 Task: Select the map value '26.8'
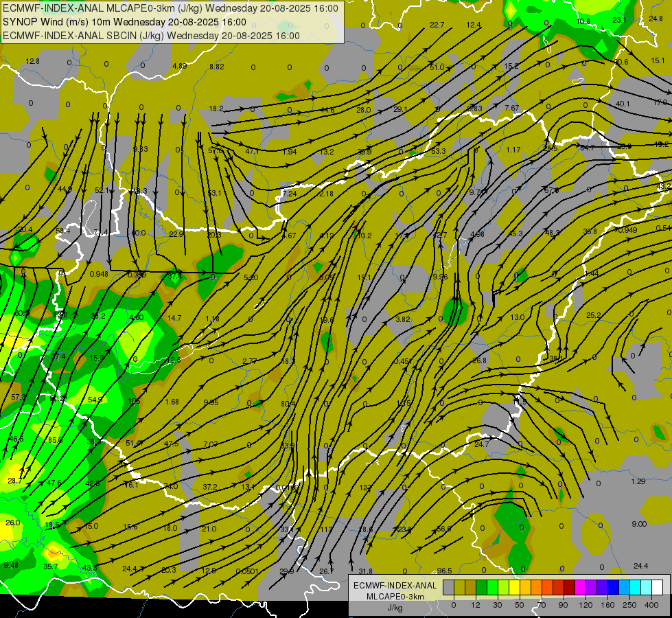coord(479,360)
